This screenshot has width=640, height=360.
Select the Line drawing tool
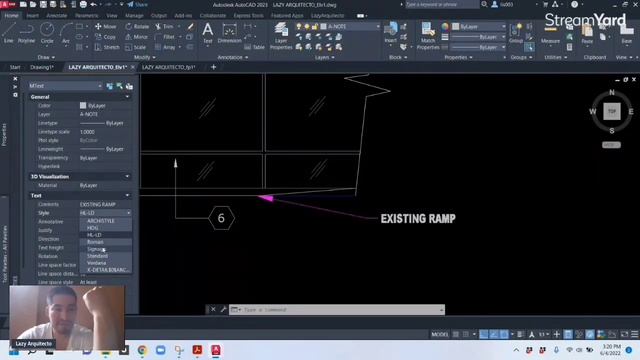(x=9, y=33)
